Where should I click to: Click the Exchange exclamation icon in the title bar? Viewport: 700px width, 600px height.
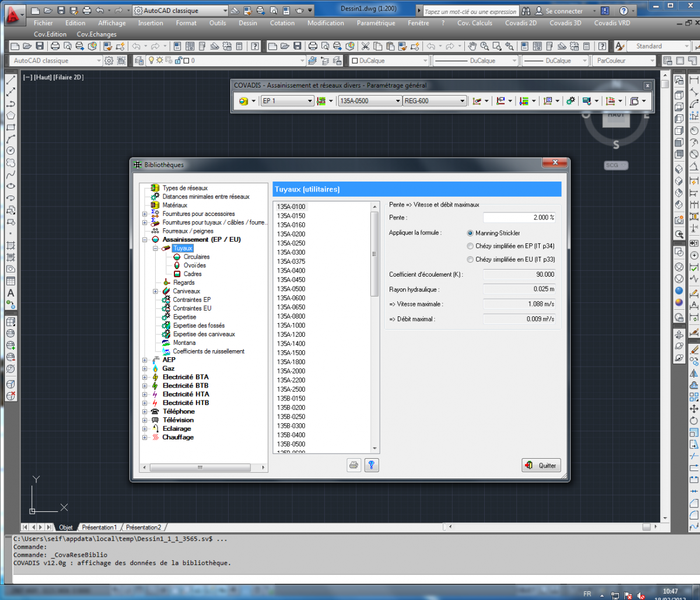click(605, 11)
